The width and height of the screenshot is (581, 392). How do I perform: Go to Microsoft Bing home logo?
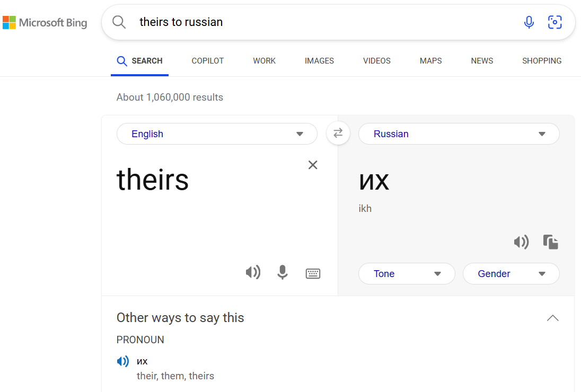[x=45, y=23]
